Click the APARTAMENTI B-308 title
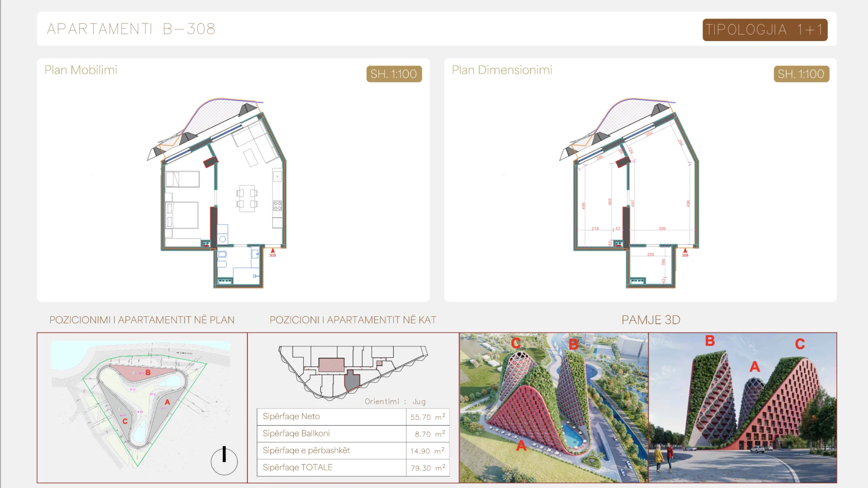 tap(131, 29)
